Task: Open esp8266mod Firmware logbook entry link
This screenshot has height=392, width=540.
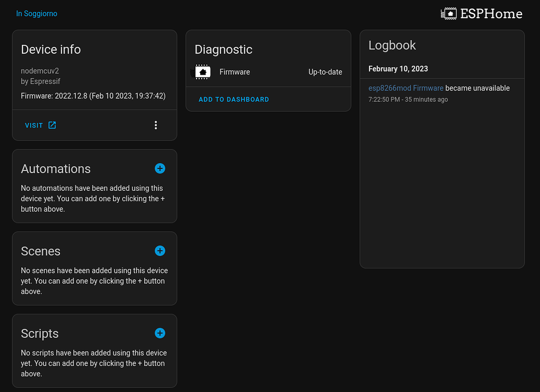Action: [406, 88]
